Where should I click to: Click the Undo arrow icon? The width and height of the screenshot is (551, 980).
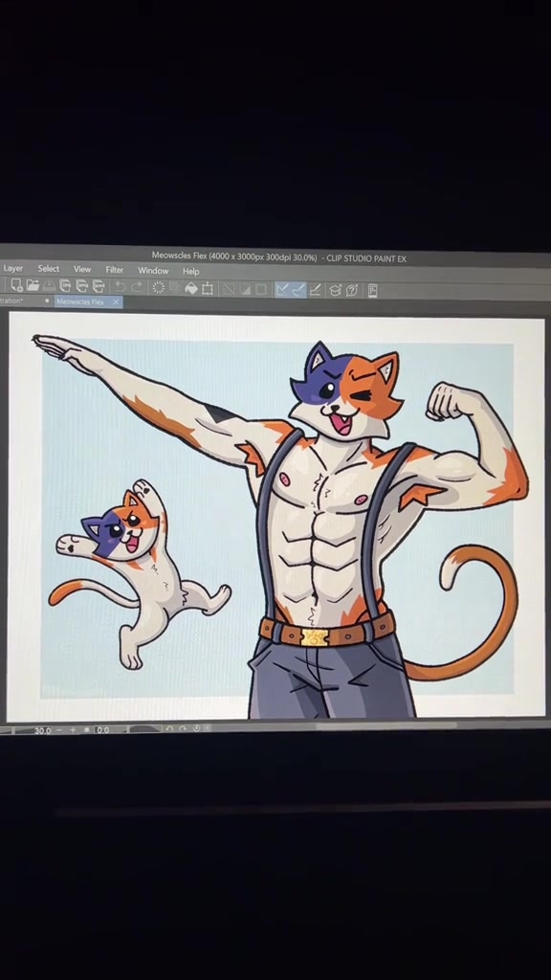(120, 287)
